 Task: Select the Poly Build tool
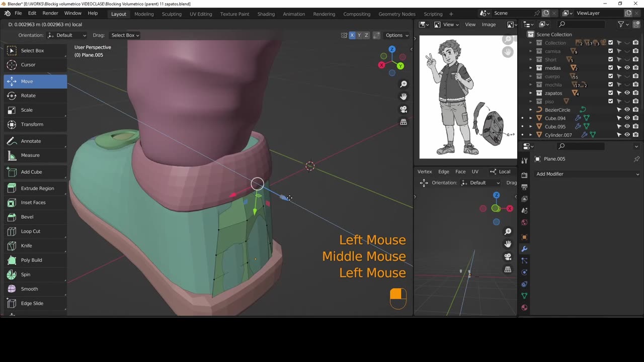point(35,260)
